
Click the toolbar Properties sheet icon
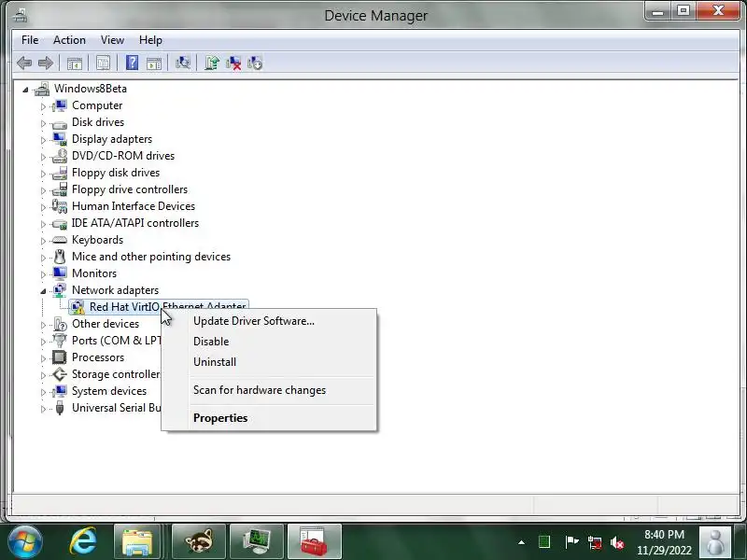point(103,63)
